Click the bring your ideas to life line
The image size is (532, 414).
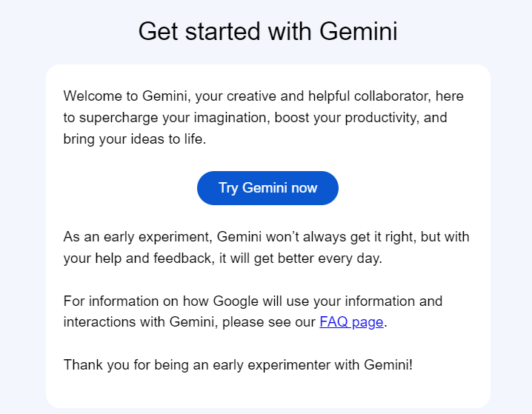point(135,139)
